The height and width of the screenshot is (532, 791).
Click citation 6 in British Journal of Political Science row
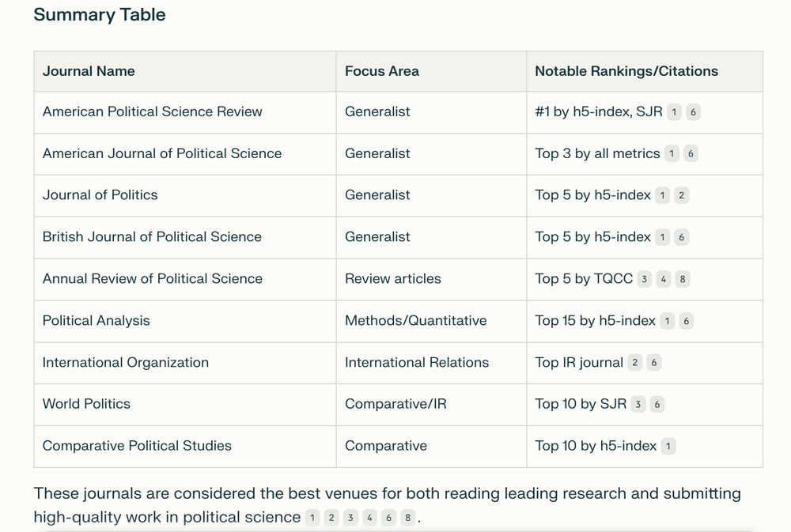pos(682,237)
